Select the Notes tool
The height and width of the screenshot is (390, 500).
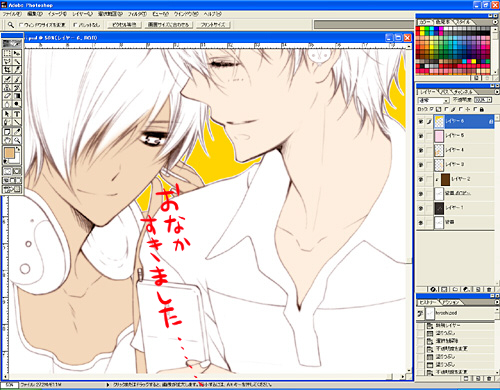[x=7, y=132]
